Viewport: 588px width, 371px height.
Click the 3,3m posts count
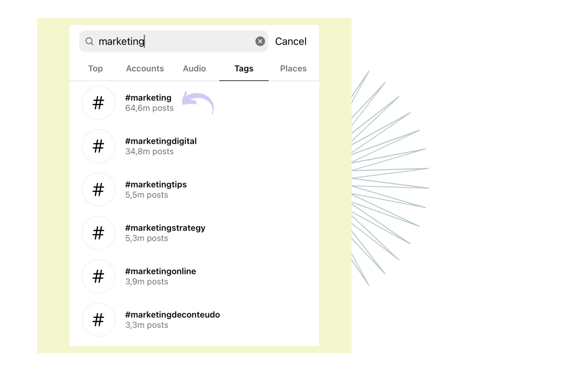click(147, 325)
